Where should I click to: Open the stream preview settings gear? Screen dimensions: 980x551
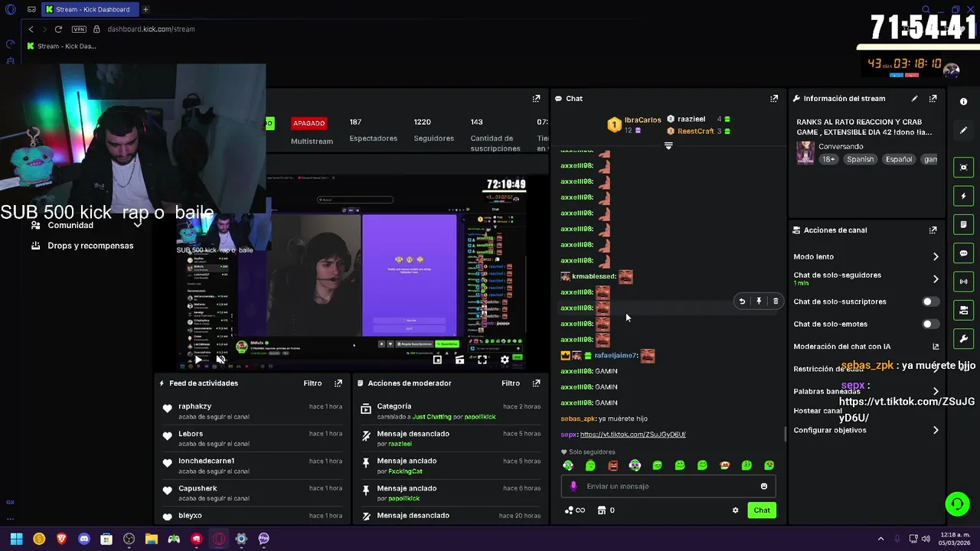point(505,360)
